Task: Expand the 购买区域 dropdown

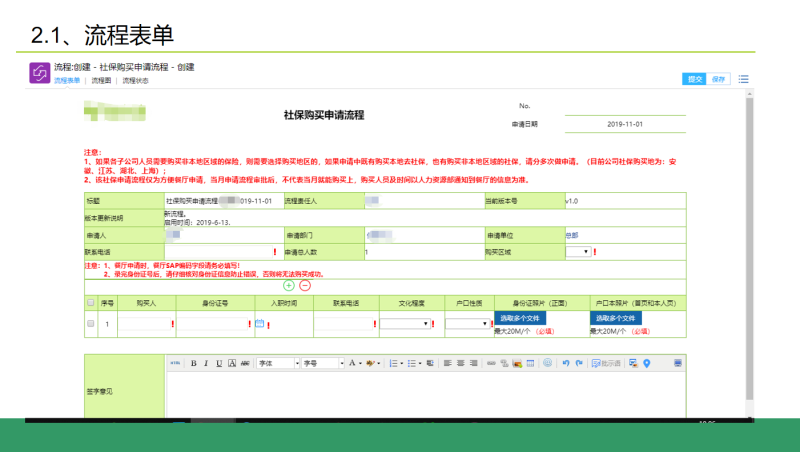Action: (x=577, y=252)
